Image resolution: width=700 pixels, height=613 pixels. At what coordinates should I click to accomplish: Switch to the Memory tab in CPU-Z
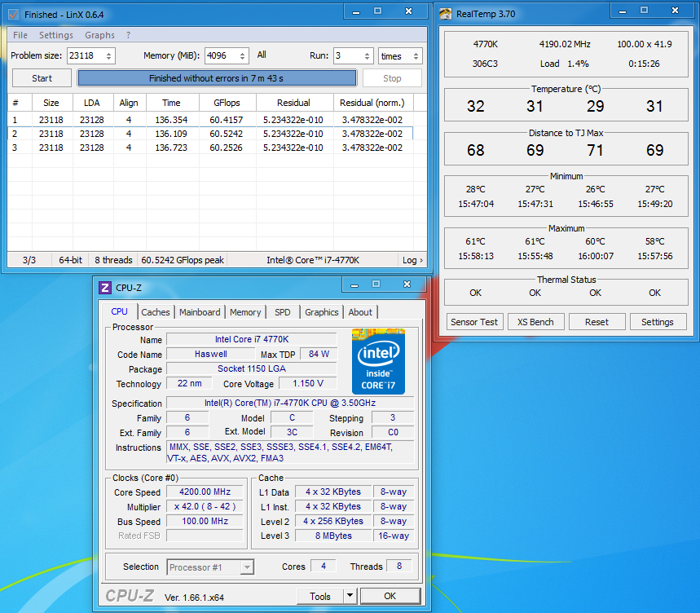245,312
